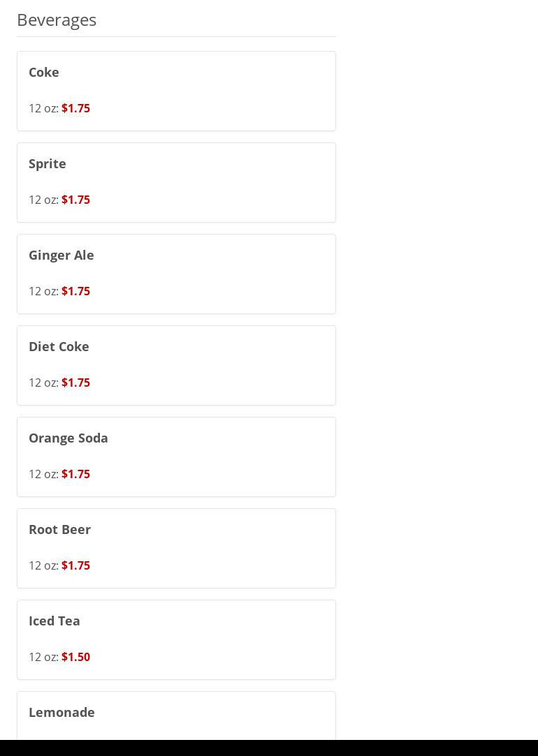
Task: Choose Ginger Ale from the list
Action: pyautogui.click(x=61, y=255)
